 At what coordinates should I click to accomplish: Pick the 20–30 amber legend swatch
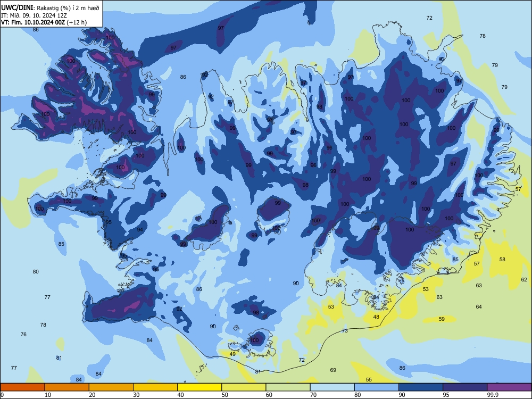pyautogui.click(x=111, y=387)
